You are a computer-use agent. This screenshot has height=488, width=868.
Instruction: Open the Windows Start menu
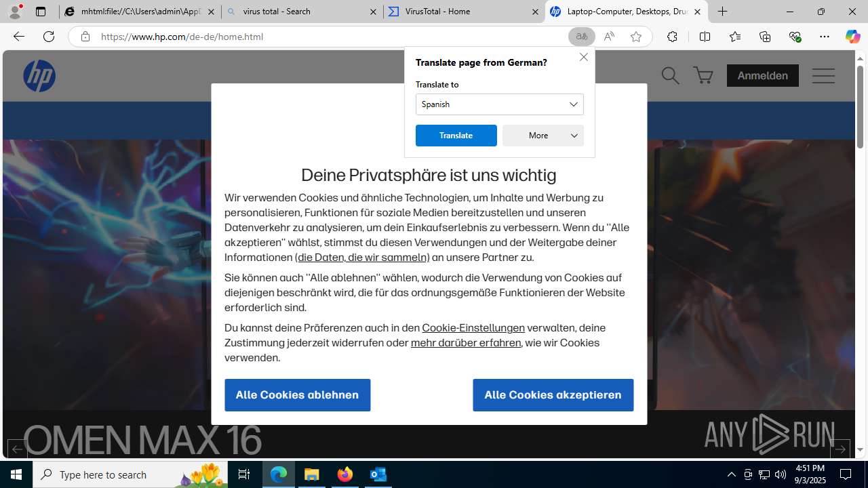pyautogui.click(x=16, y=474)
